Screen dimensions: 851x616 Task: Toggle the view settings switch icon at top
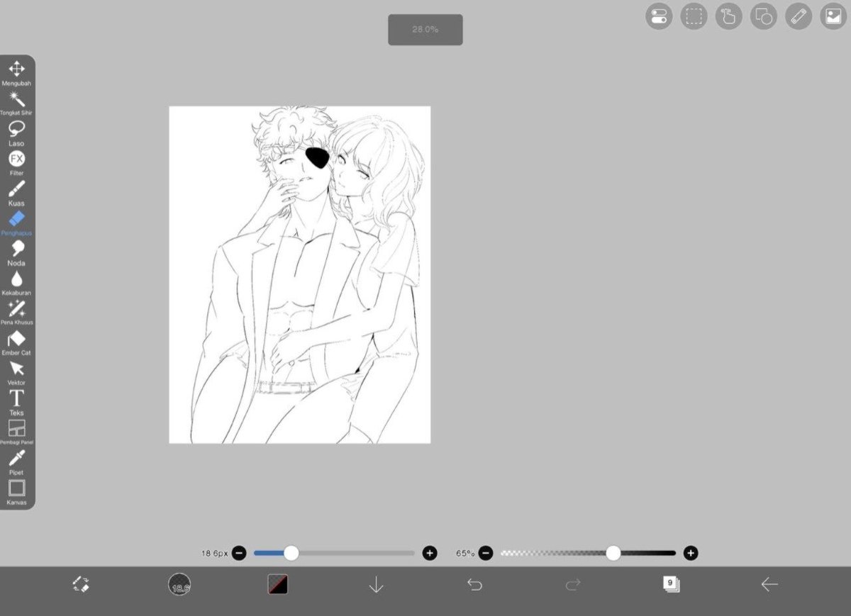click(659, 16)
